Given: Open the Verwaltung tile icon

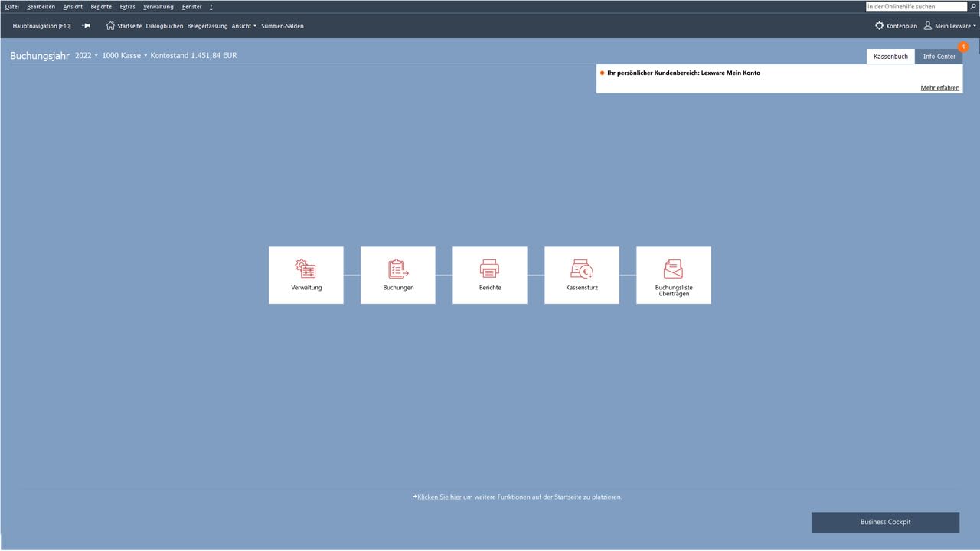Looking at the screenshot, I should click(305, 269).
